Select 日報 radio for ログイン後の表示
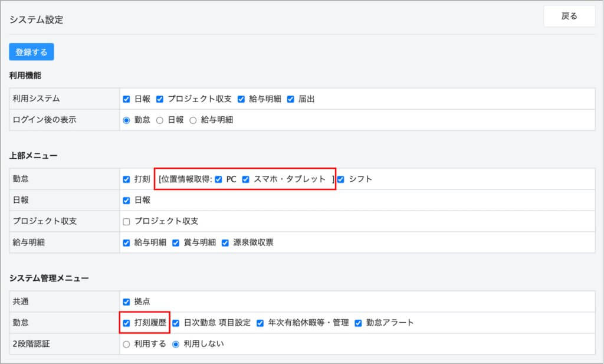604x364 pixels. point(159,120)
